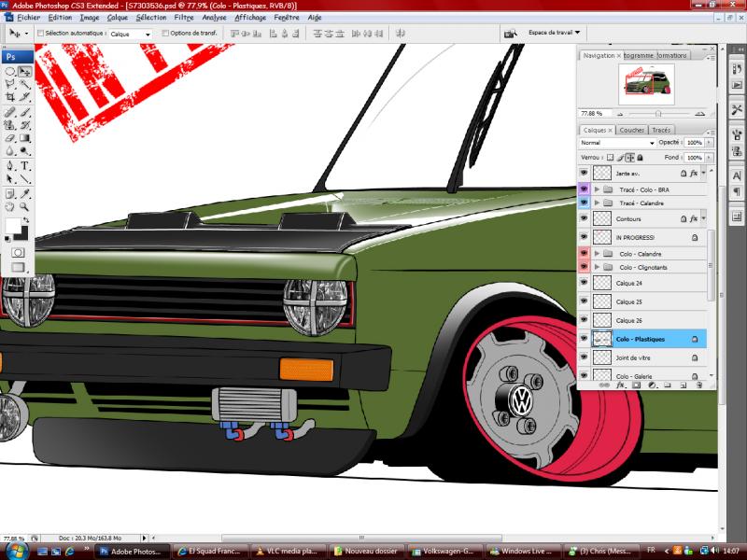Hide the Joint de vitre layer
Screen dimensions: 747x560
pyautogui.click(x=585, y=357)
